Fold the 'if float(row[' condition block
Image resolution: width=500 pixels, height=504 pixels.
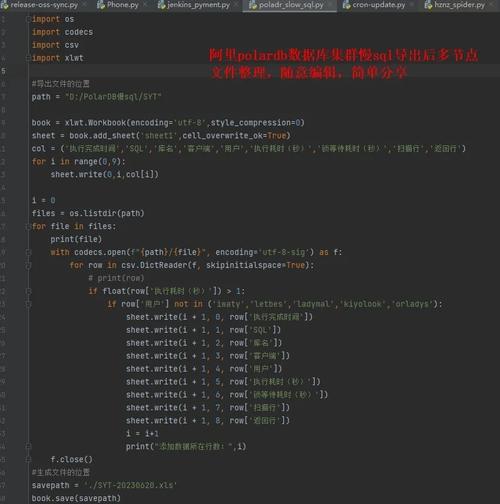pyautogui.click(x=28, y=291)
